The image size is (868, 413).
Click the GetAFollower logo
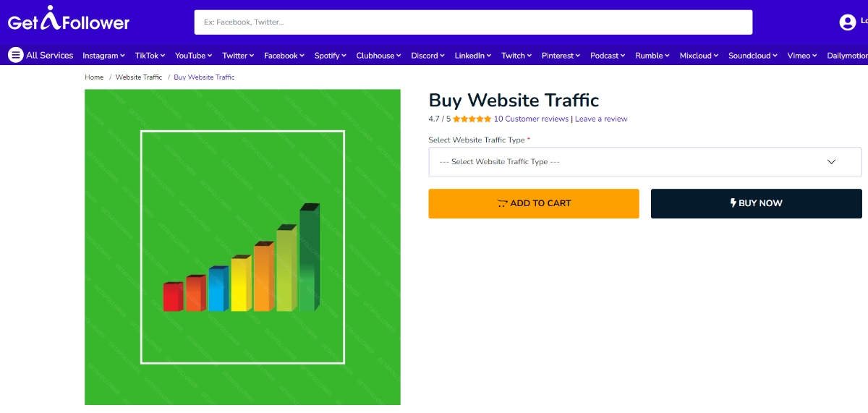point(69,21)
